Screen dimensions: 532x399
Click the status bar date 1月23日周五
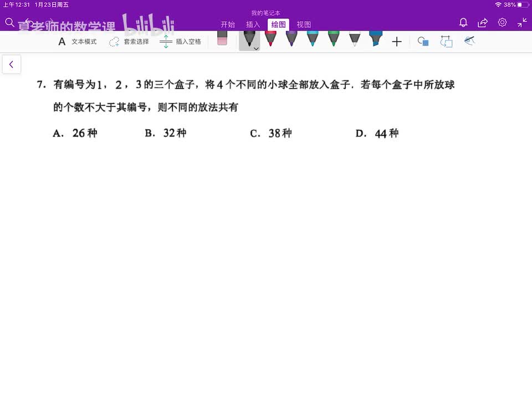pyautogui.click(x=52, y=5)
